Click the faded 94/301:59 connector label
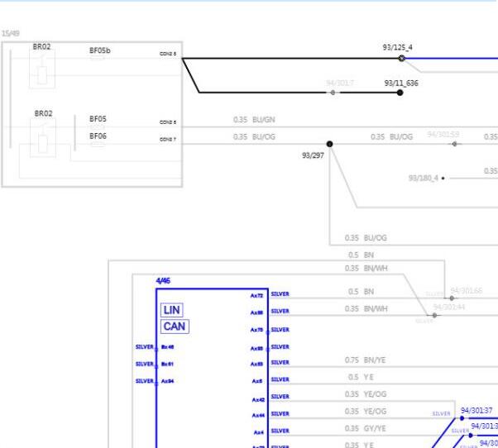Screen dimensions: 498x448 [x=443, y=134]
